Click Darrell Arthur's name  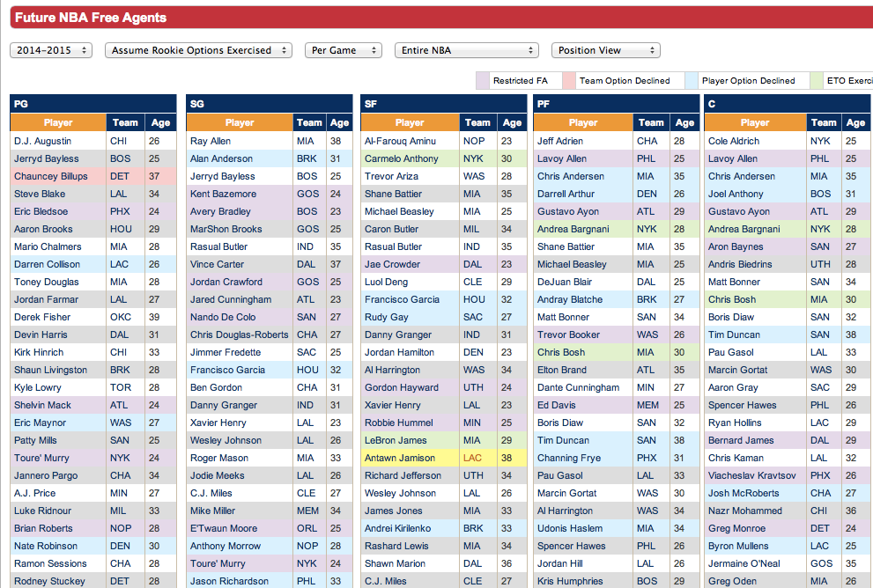(x=566, y=195)
